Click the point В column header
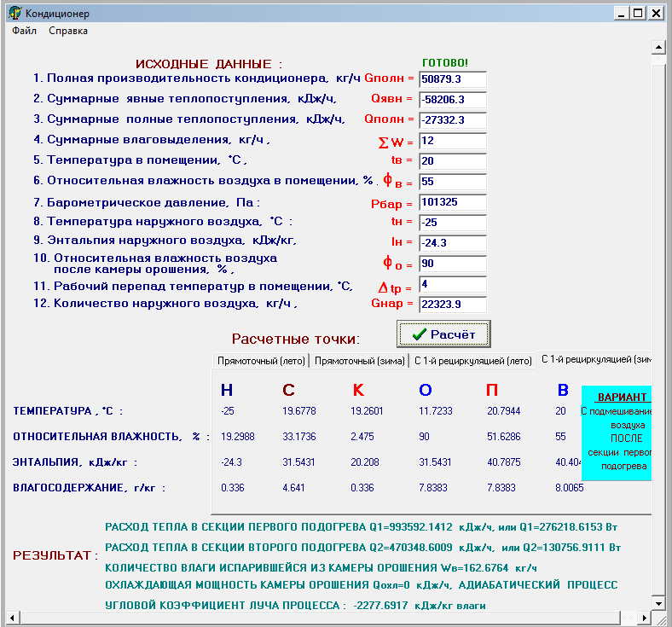 coord(563,390)
